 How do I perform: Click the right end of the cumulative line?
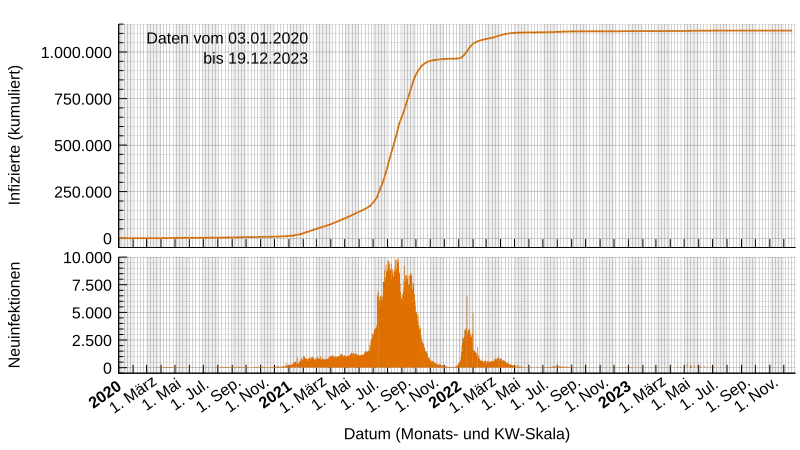tap(790, 31)
